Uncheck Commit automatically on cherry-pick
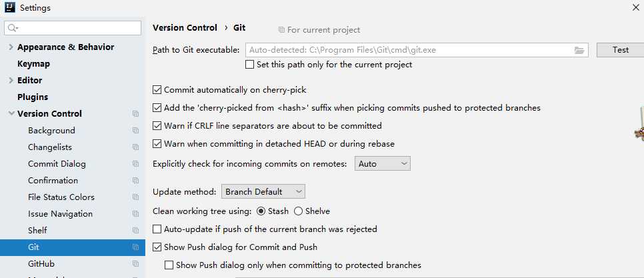The image size is (644, 278). pyautogui.click(x=157, y=90)
